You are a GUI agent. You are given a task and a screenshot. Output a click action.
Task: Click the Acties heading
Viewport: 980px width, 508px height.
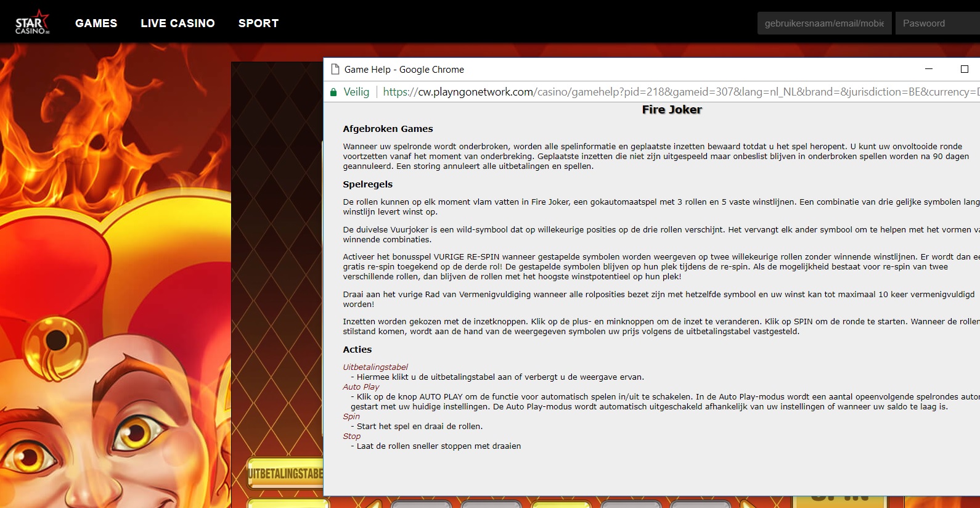(357, 350)
